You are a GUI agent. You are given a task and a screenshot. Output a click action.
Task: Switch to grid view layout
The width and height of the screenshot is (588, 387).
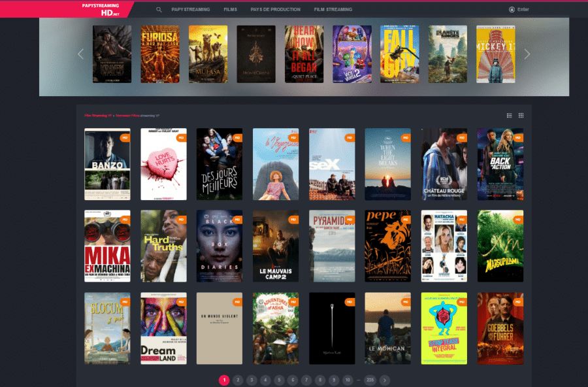pos(521,116)
